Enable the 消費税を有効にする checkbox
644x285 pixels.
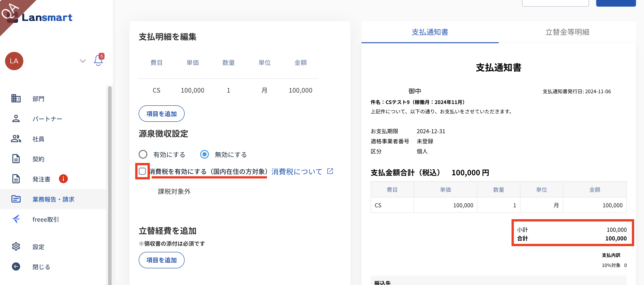click(142, 171)
